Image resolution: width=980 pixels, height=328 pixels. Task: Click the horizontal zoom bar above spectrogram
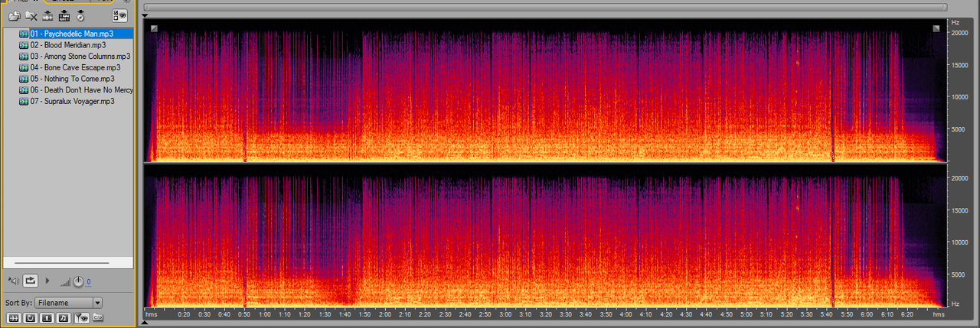pos(545,7)
